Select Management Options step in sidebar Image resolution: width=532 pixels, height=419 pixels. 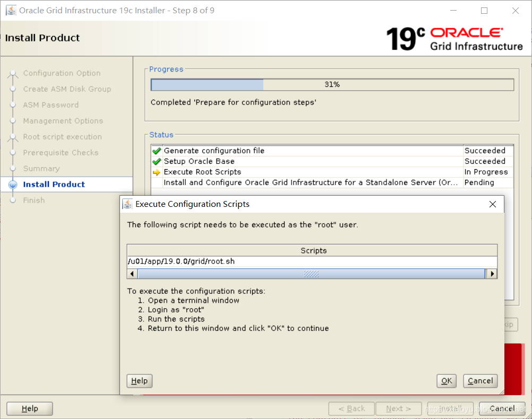(63, 121)
